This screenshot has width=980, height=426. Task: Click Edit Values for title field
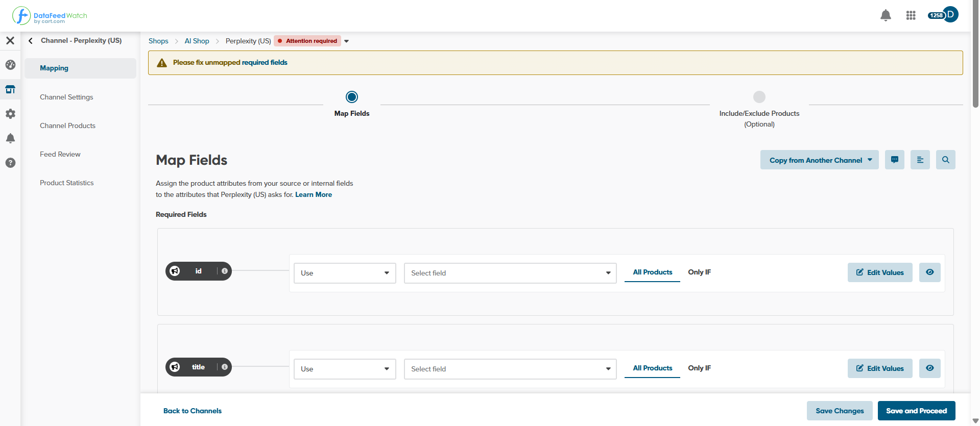click(x=880, y=368)
